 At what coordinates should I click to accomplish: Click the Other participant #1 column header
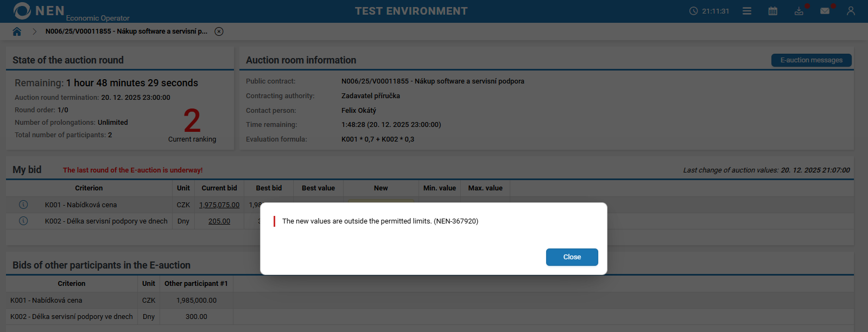[x=196, y=284]
